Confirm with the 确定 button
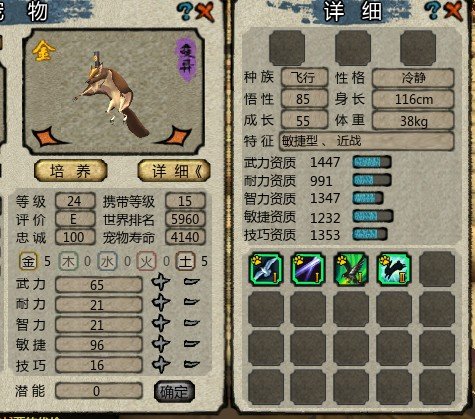This screenshot has width=475, height=419. tap(174, 391)
